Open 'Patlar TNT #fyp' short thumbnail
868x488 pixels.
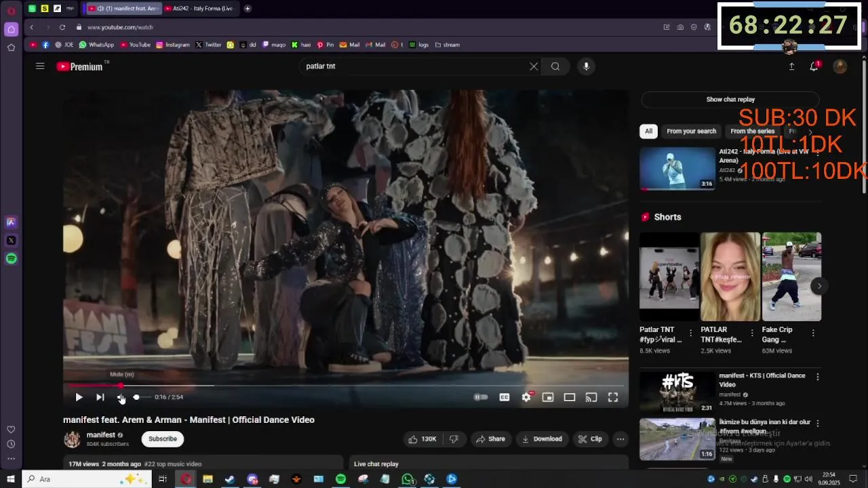(669, 277)
